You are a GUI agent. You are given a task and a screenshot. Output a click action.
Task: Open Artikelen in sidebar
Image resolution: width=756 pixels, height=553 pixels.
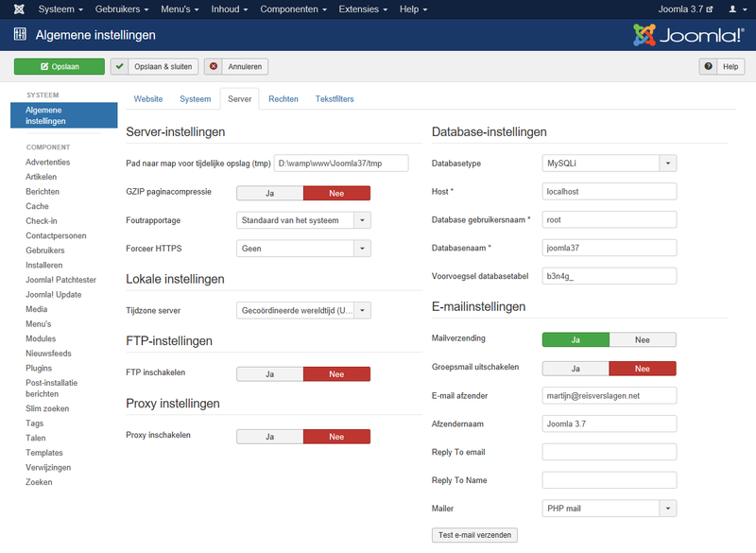point(41,177)
